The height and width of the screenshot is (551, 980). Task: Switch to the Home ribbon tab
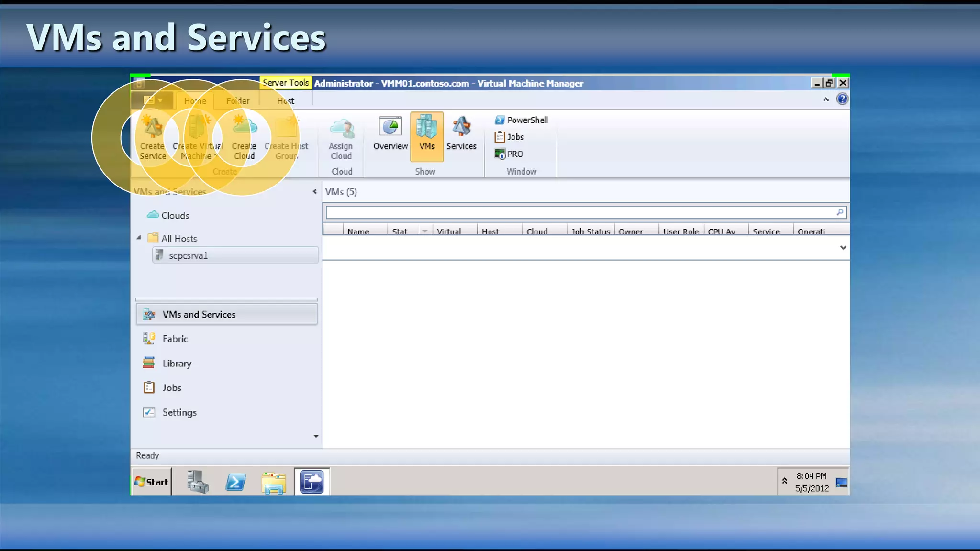[195, 101]
